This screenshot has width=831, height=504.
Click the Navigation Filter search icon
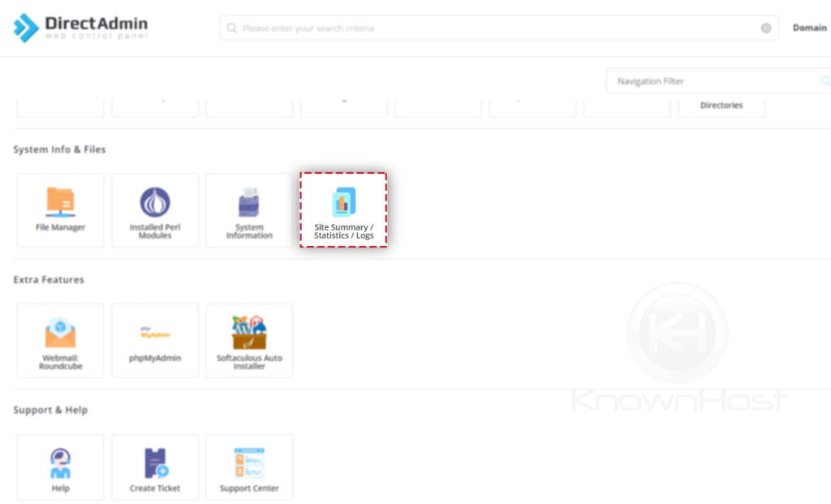point(825,80)
